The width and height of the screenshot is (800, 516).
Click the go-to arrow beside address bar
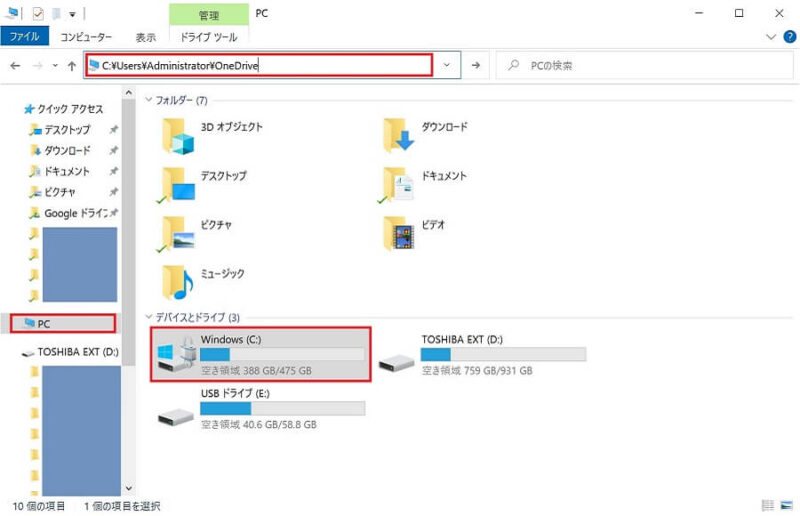point(476,65)
